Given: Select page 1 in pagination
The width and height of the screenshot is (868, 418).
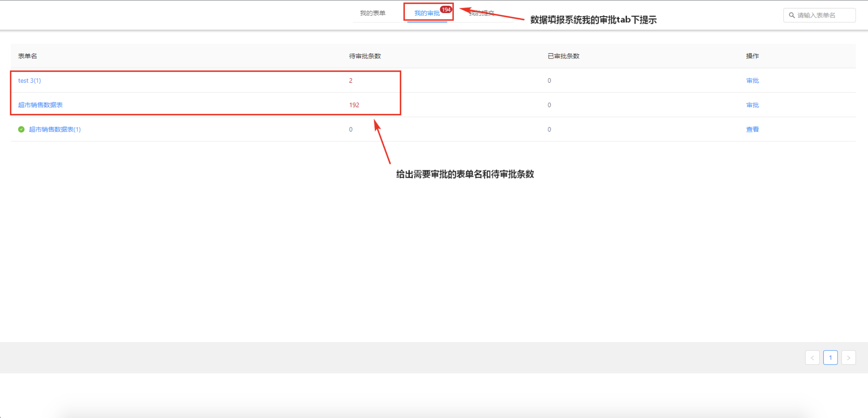Looking at the screenshot, I should pos(830,358).
